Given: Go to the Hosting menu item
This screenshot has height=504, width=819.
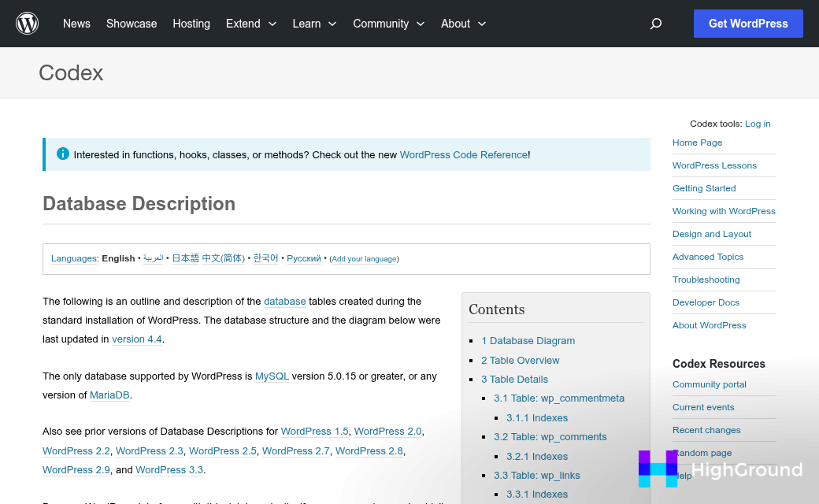Looking at the screenshot, I should click(x=191, y=24).
